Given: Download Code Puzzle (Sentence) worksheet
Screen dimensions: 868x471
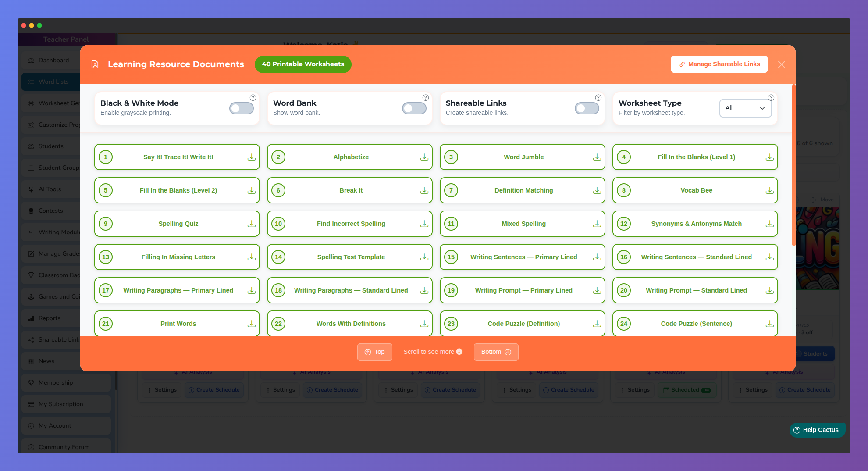Looking at the screenshot, I should pyautogui.click(x=770, y=324).
